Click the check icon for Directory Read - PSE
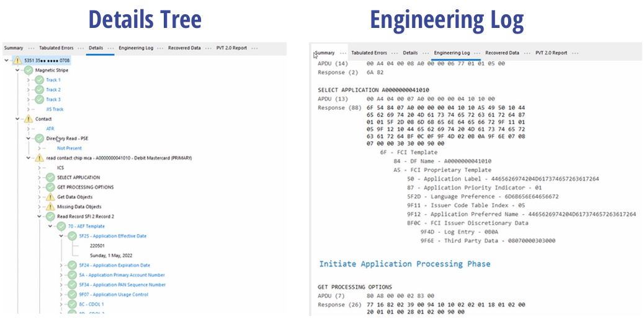This screenshot has height=321, width=644. (40, 138)
